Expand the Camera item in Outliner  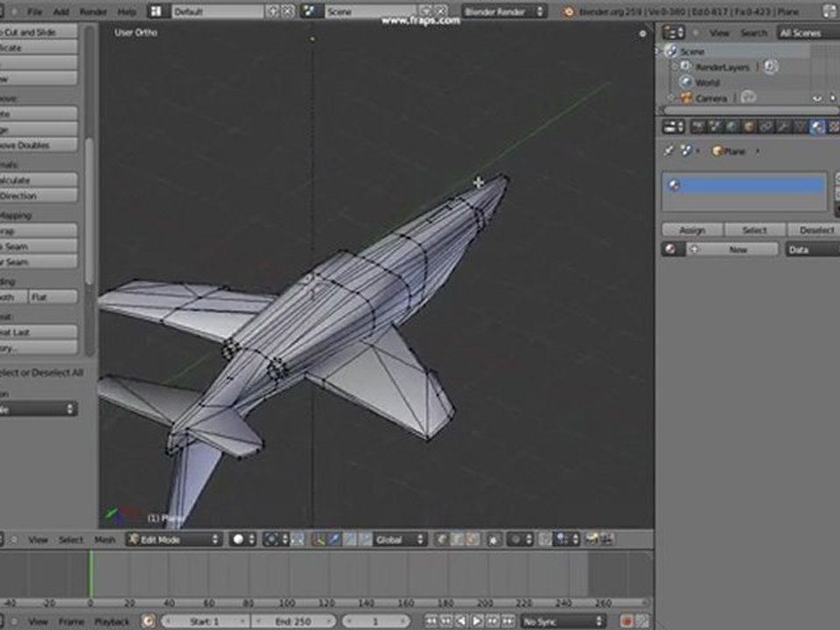[x=671, y=98]
